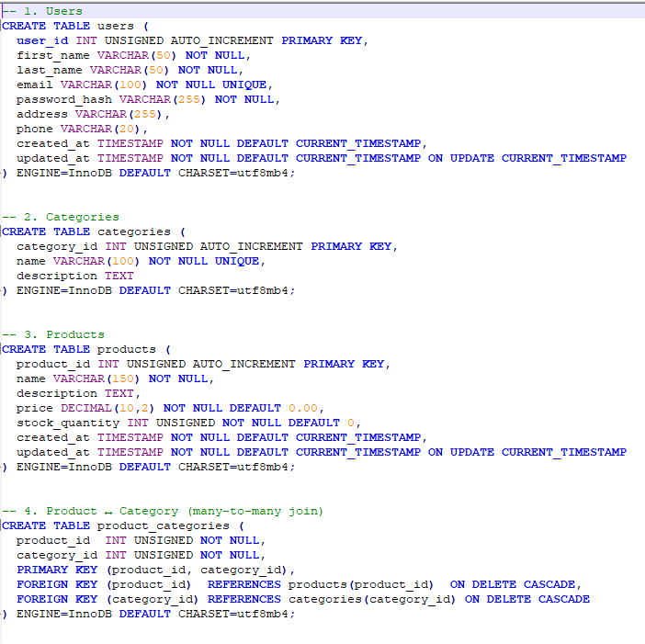
Task: Click the "-- 2. Categories" comment line
Action: click(61, 217)
